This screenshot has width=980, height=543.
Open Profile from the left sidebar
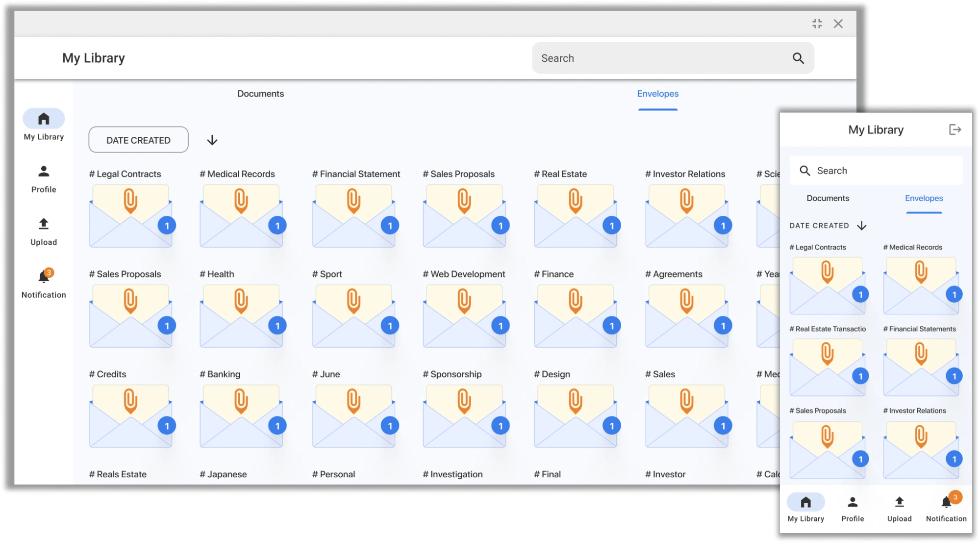(44, 179)
